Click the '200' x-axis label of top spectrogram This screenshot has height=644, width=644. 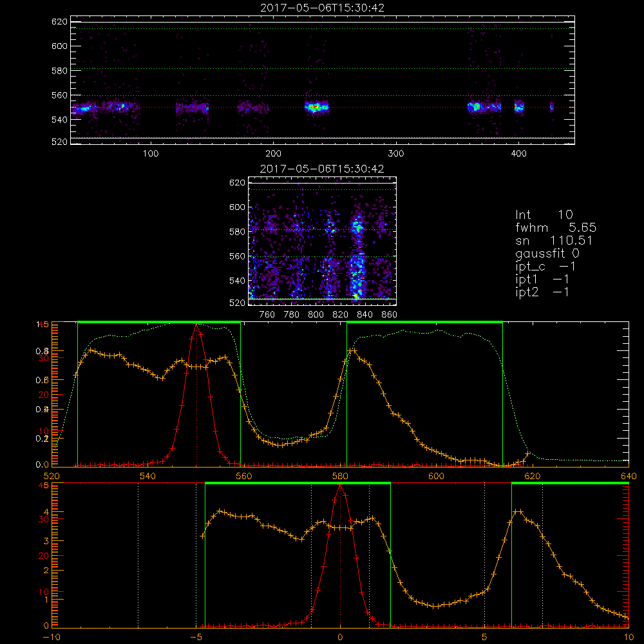tap(273, 154)
